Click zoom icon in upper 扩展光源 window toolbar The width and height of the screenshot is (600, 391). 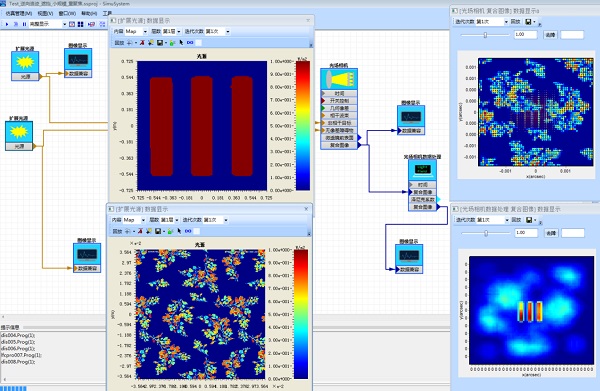tap(130, 43)
